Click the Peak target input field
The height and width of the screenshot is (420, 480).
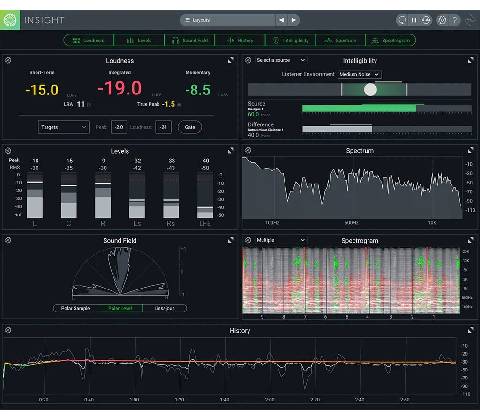(119, 127)
